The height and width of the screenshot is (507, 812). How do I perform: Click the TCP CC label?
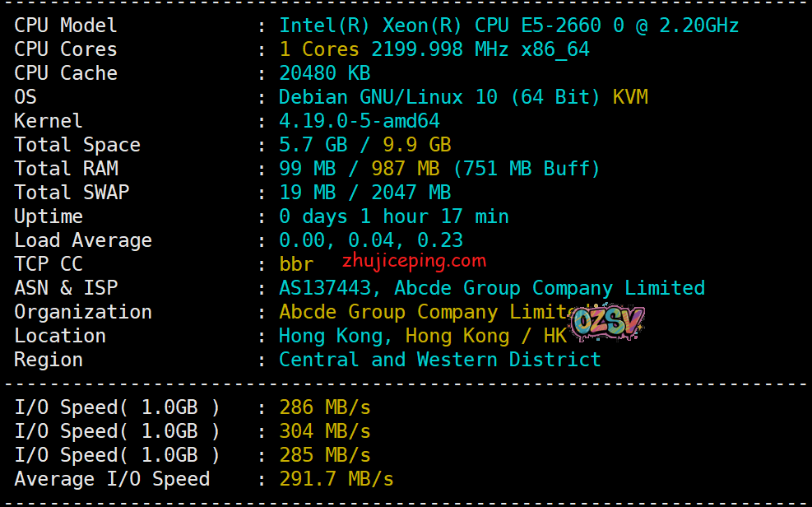pos(49,263)
